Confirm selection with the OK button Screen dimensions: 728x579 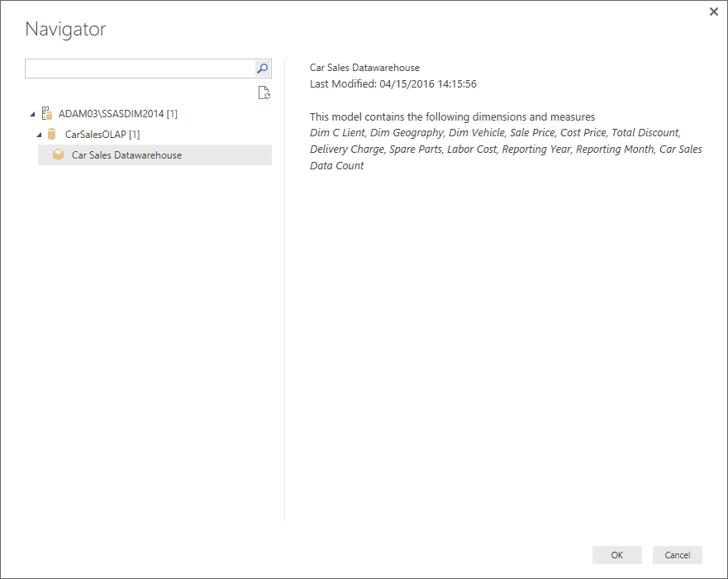(x=617, y=555)
